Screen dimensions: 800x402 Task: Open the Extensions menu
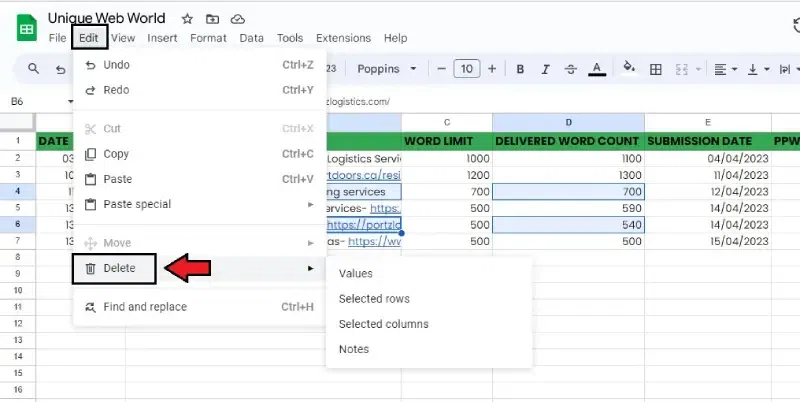[x=343, y=38]
